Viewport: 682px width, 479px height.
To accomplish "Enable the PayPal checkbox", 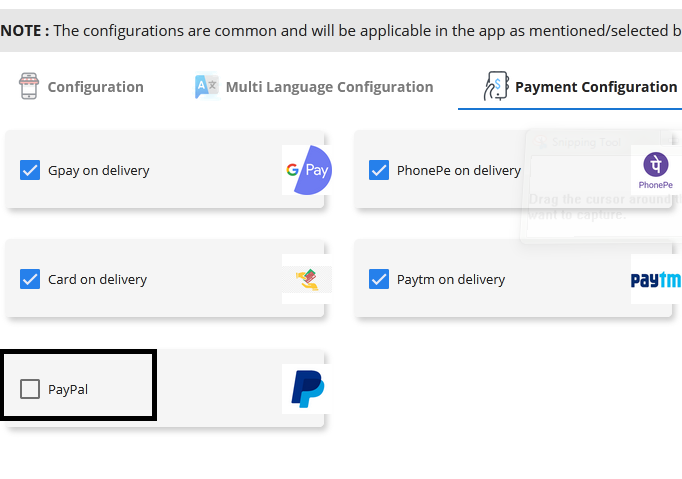I will click(x=30, y=389).
